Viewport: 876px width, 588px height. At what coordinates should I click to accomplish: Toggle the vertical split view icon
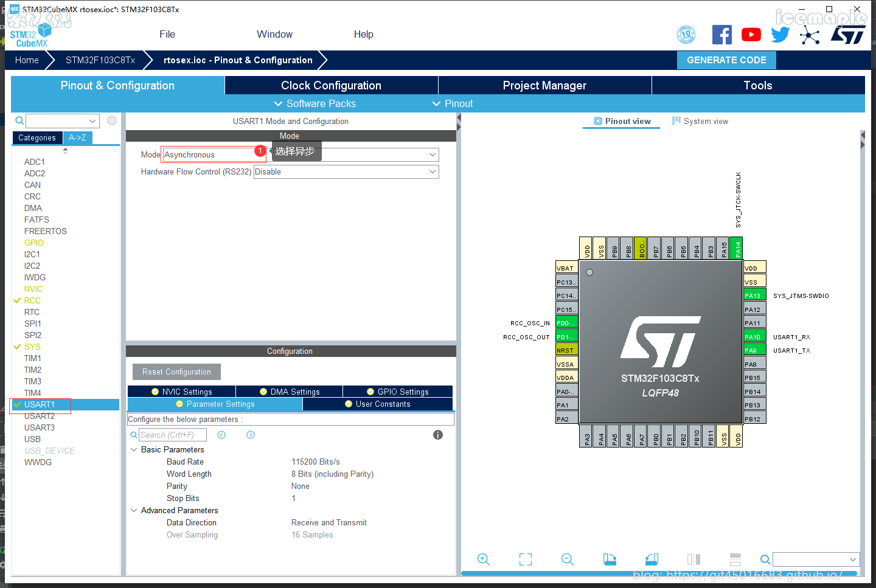click(693, 559)
